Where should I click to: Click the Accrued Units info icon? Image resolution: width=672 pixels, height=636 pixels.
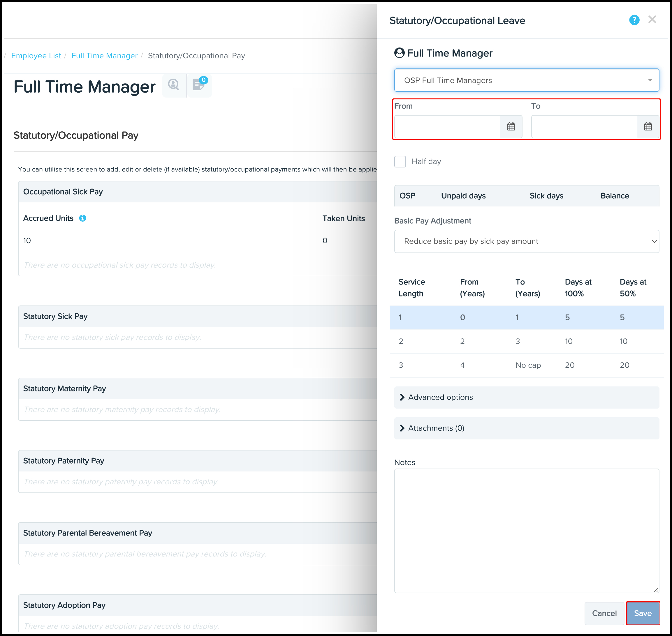tap(82, 218)
